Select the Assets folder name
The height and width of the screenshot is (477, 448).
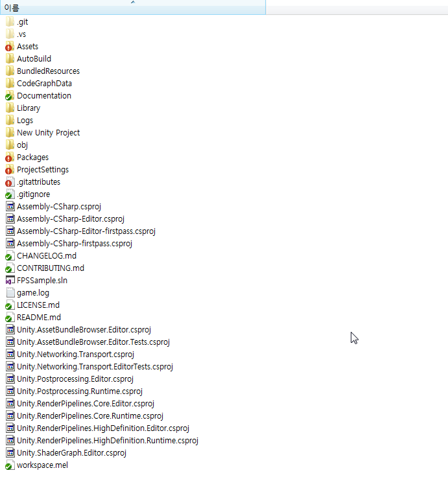click(x=27, y=47)
